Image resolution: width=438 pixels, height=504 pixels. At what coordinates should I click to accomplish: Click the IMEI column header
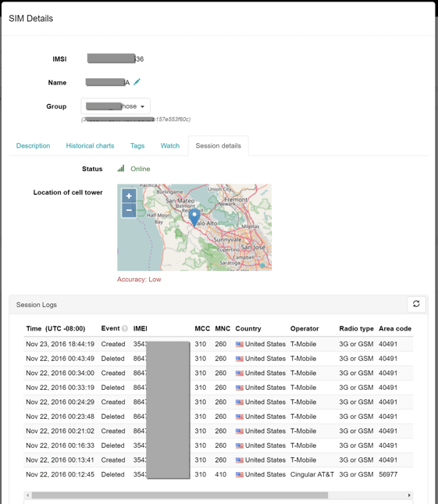pyautogui.click(x=141, y=328)
